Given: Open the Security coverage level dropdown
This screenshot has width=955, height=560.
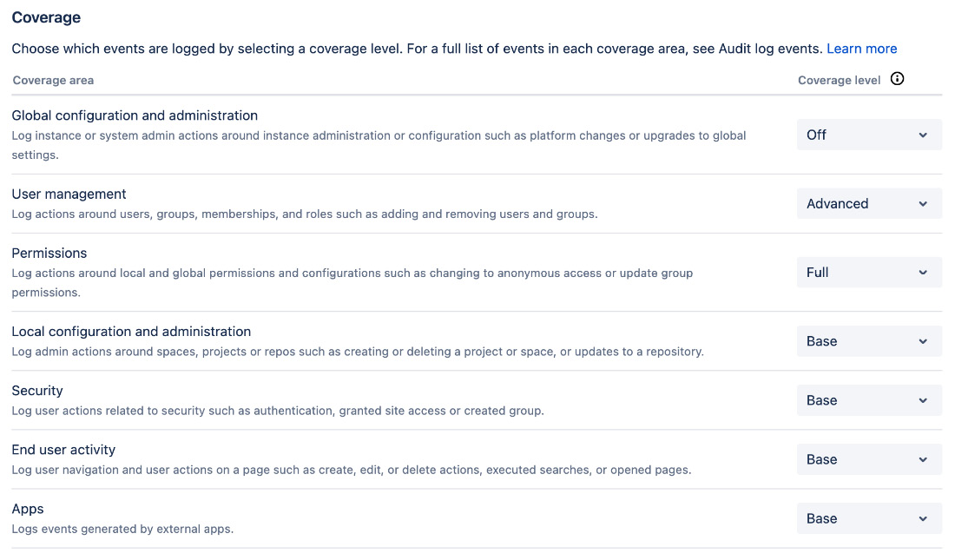Looking at the screenshot, I should [x=868, y=400].
